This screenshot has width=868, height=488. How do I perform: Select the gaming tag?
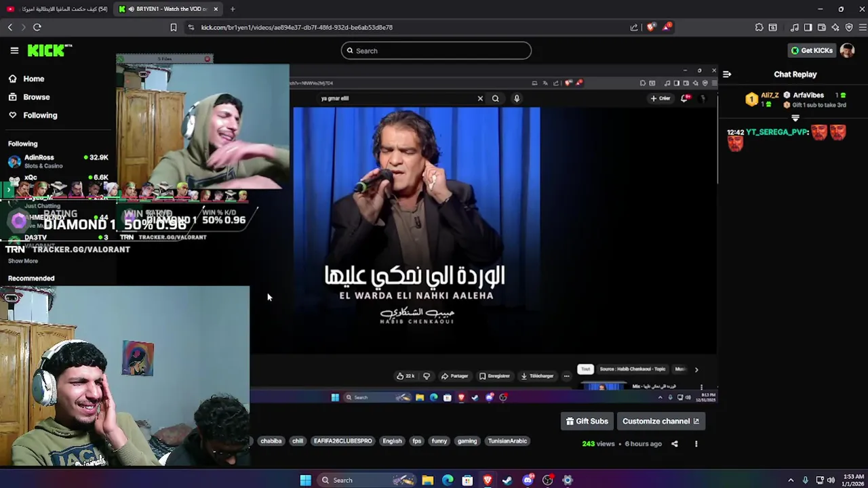click(467, 441)
